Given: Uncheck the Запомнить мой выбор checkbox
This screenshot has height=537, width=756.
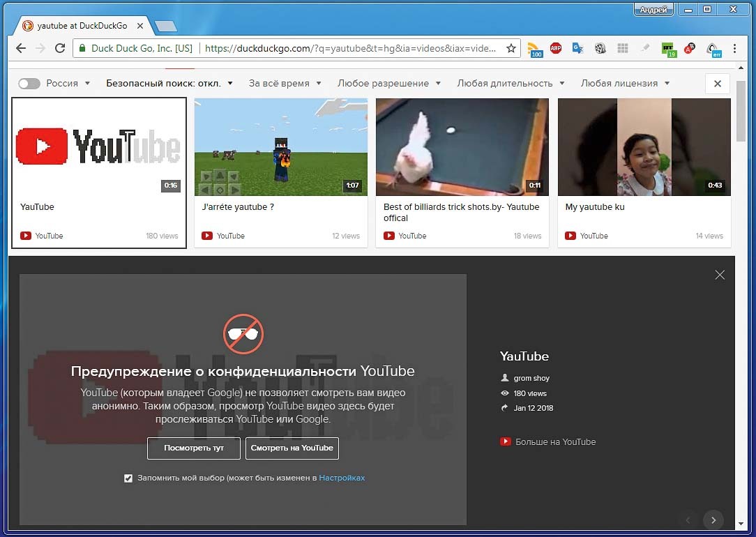Looking at the screenshot, I should click(128, 478).
